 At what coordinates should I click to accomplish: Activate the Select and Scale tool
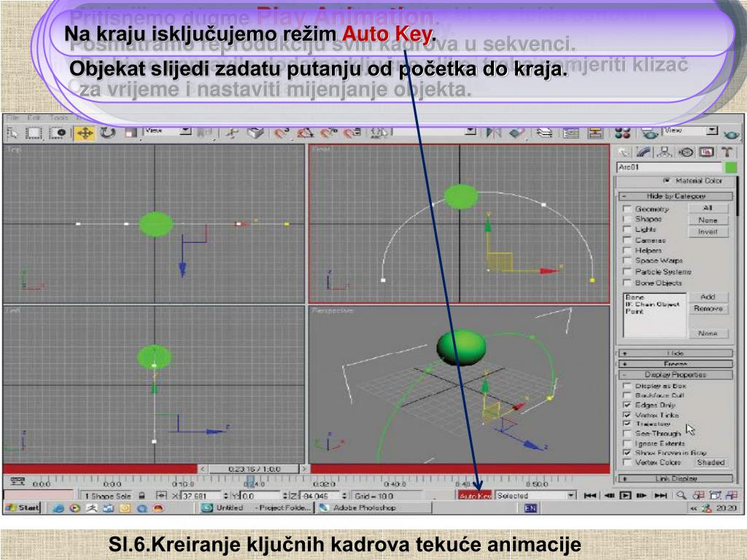click(131, 133)
